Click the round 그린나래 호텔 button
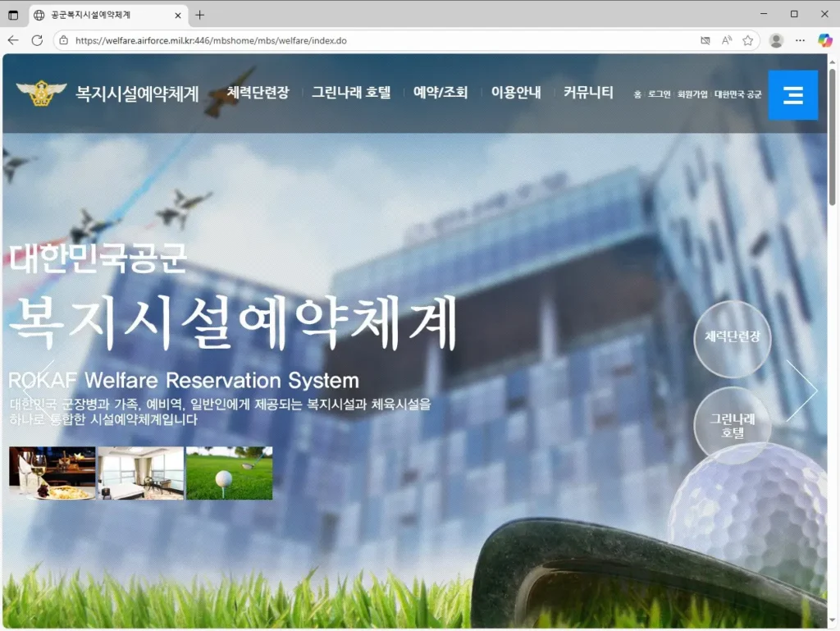 (x=733, y=425)
